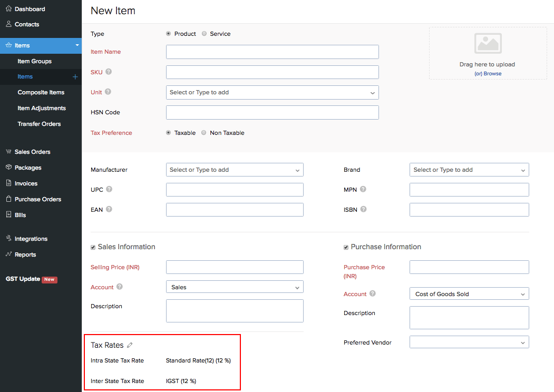Click the Item Name input field
The height and width of the screenshot is (392, 554).
[x=272, y=52]
